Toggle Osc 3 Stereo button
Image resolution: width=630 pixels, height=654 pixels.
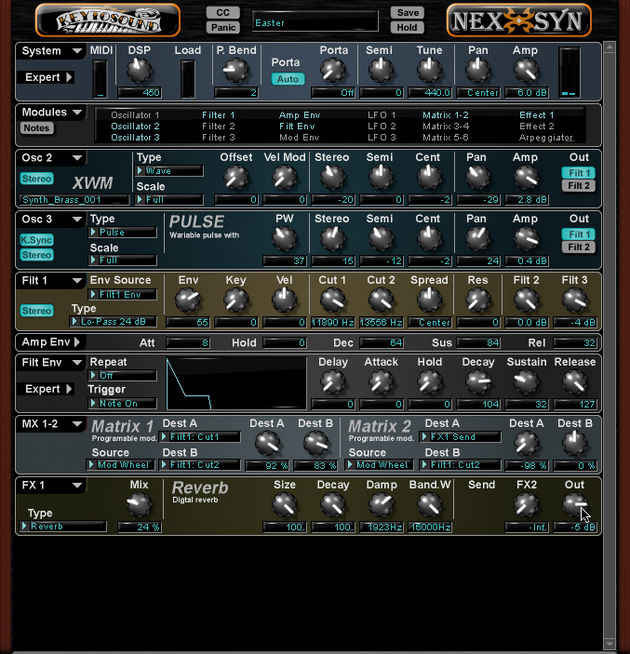(x=37, y=255)
